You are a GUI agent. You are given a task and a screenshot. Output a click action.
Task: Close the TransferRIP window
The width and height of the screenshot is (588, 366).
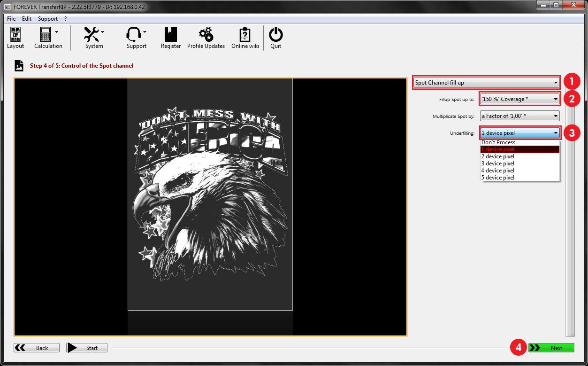click(x=573, y=5)
